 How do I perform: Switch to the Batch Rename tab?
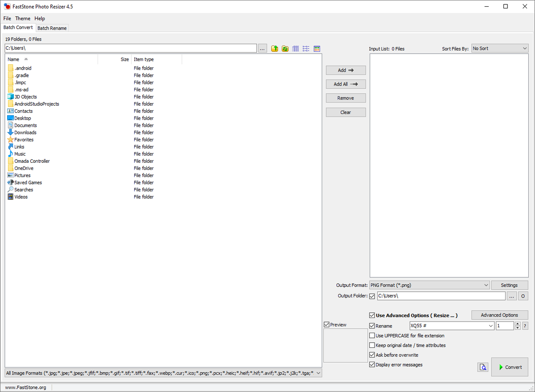(x=52, y=28)
